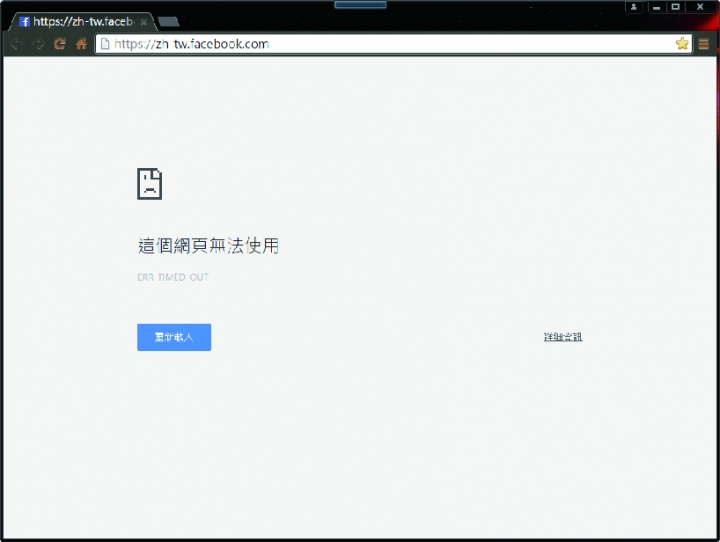Click the Facebook favicon on the tab
This screenshot has width=720, height=542.
(x=24, y=22)
